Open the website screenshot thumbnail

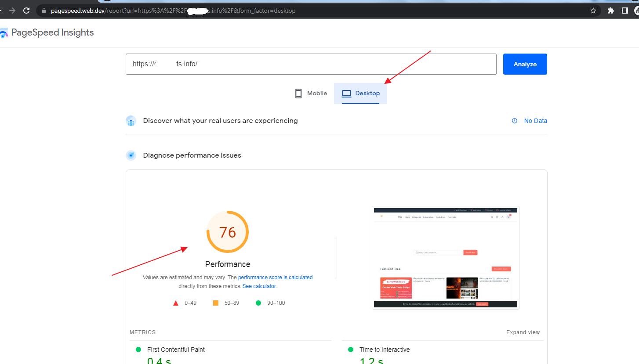pyautogui.click(x=446, y=258)
